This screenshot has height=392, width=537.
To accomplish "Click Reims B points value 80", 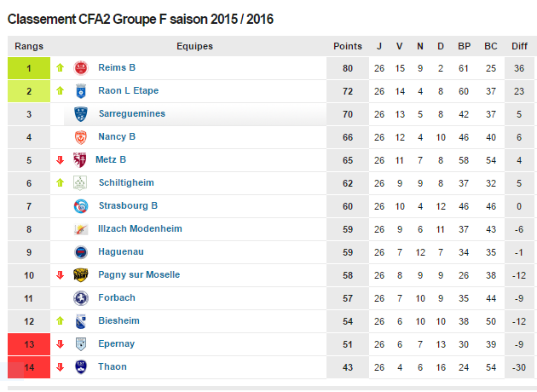I will tap(348, 68).
